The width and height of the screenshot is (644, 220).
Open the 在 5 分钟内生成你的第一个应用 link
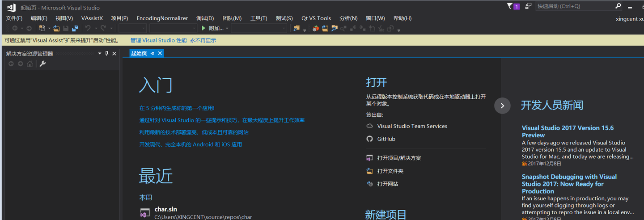tap(177, 108)
